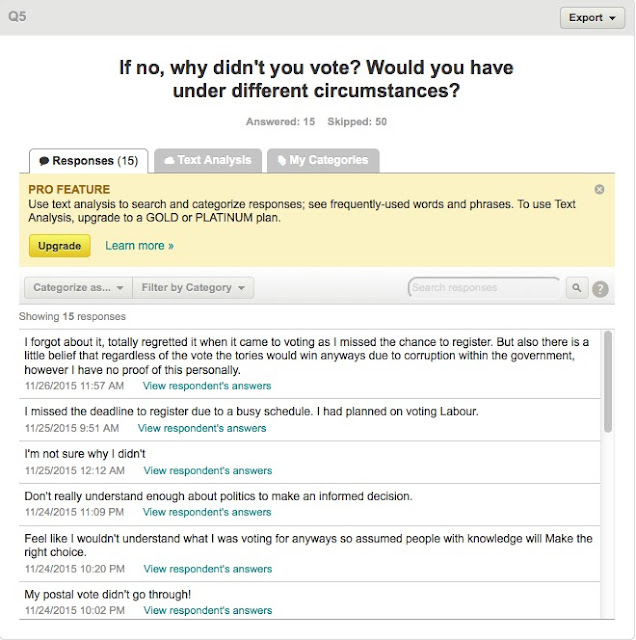
Task: Click the responses list scrollbar thumb
Action: 608,382
